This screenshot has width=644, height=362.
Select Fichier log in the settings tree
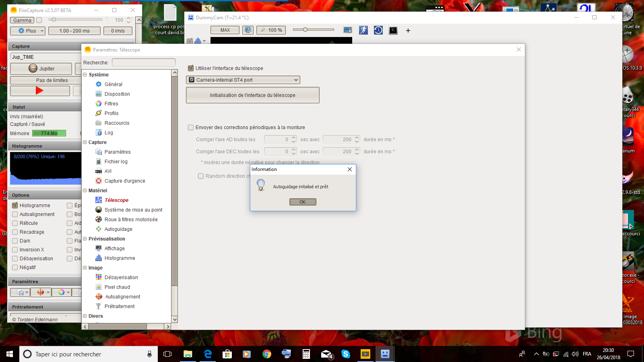[116, 162]
